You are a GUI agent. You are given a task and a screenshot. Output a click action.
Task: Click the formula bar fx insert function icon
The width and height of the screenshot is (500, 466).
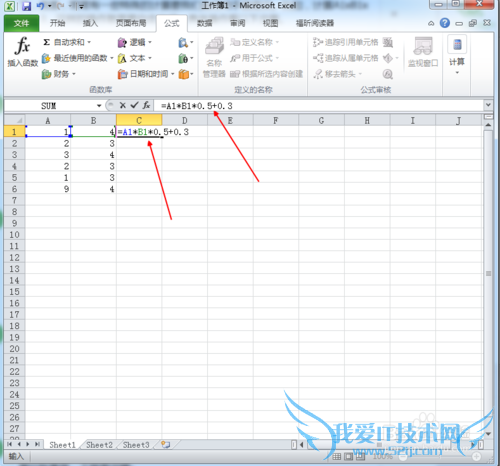tap(146, 105)
